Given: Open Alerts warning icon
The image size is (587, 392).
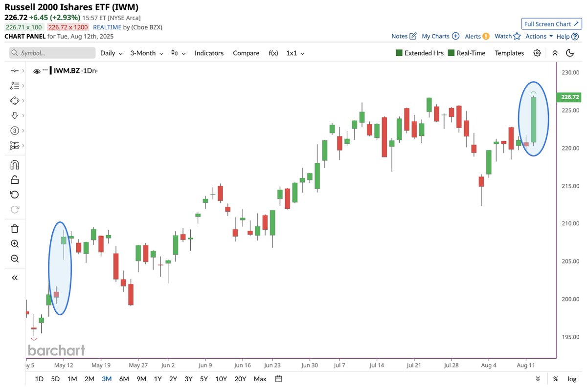Looking at the screenshot, I should pyautogui.click(x=486, y=36).
